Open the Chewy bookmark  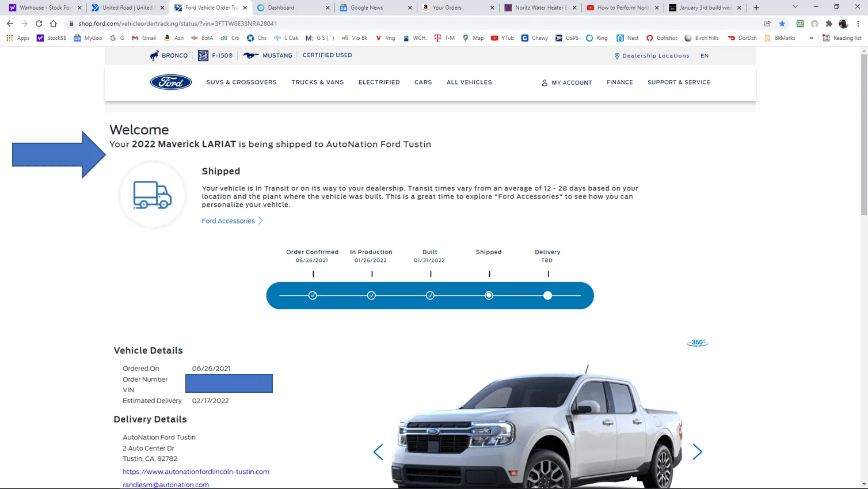coord(535,38)
